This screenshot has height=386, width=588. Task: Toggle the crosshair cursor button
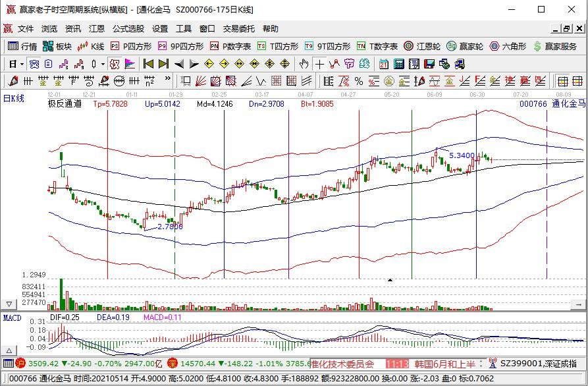[x=319, y=64]
